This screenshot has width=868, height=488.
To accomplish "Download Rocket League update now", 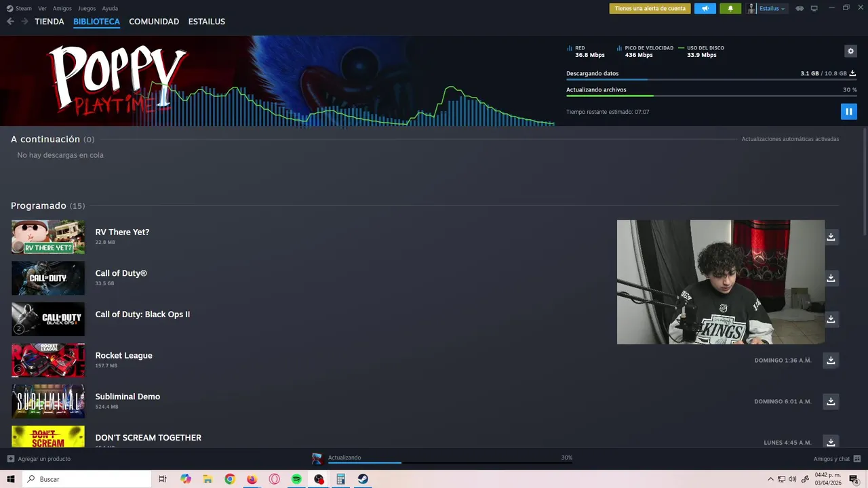I will tap(831, 360).
